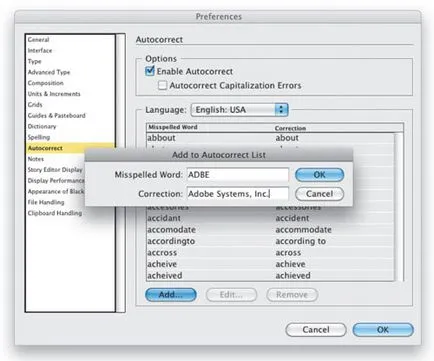The height and width of the screenshot is (361, 434).
Task: Open Guides & Pasteboard preferences
Action: click(x=70, y=116)
